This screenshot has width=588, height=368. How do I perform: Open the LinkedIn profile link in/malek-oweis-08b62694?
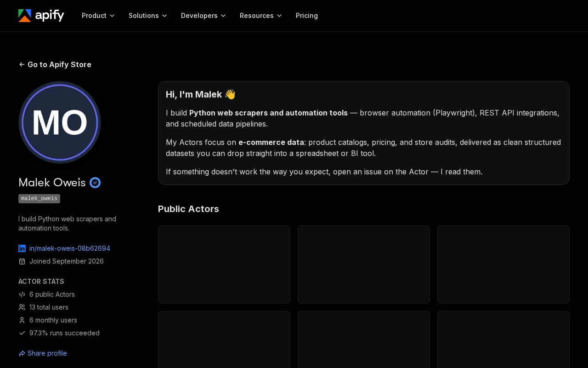coord(70,248)
